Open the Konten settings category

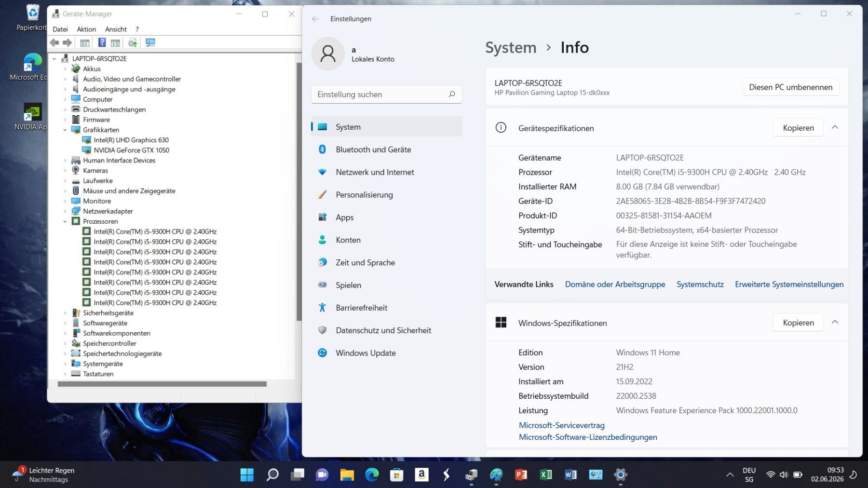(x=386, y=240)
